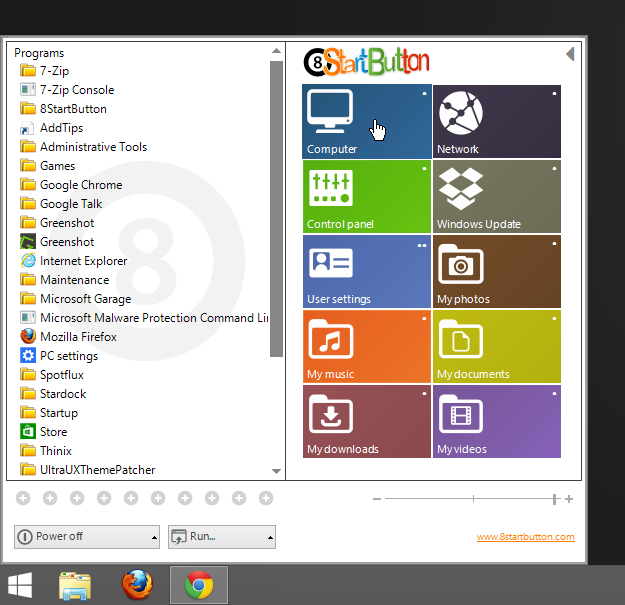
Task: Open the Run dropdown arrow
Action: 270,538
